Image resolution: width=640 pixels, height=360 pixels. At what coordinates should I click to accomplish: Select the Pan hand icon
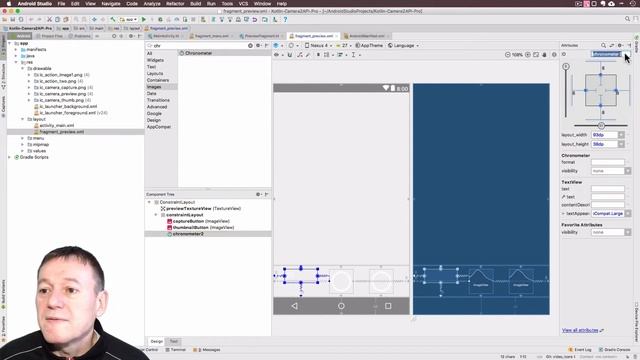coord(544,55)
